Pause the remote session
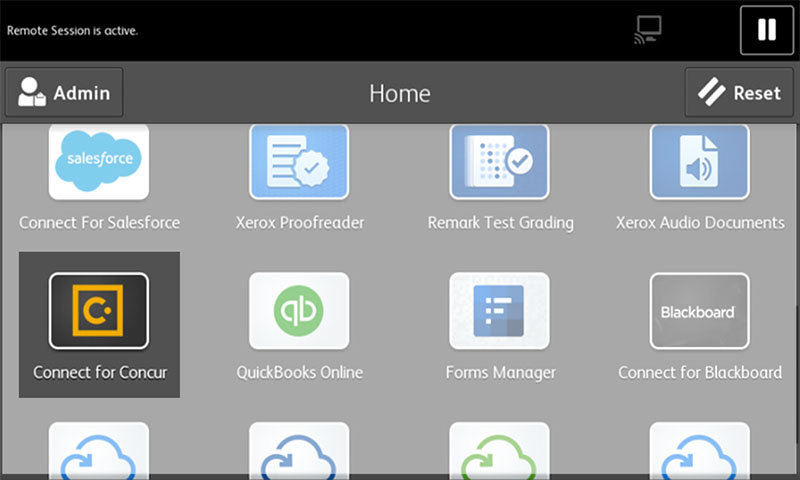Image resolution: width=800 pixels, height=480 pixels. tap(767, 30)
